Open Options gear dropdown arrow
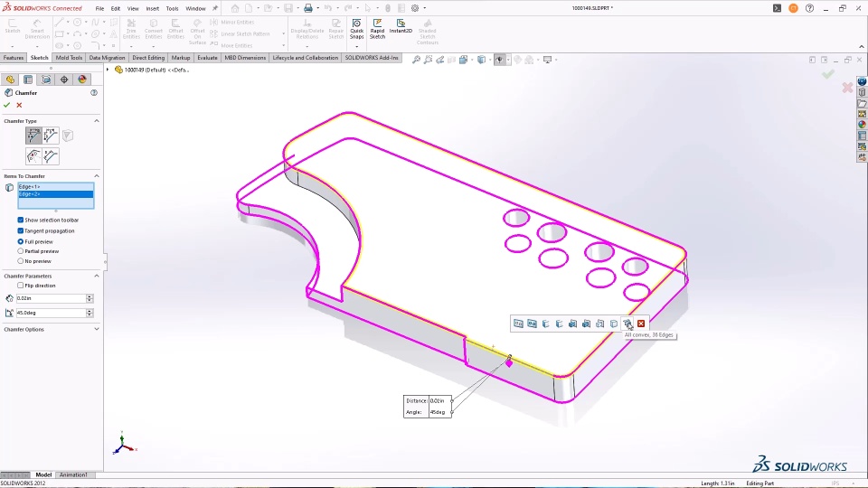 point(425,8)
